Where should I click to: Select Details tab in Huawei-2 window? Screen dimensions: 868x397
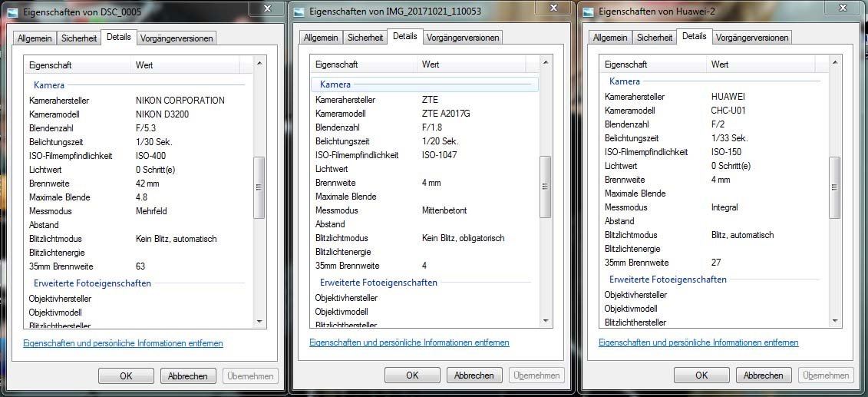pos(695,36)
